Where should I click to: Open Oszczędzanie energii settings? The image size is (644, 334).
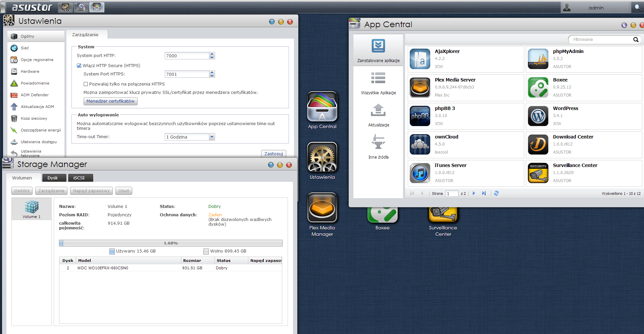coord(36,130)
